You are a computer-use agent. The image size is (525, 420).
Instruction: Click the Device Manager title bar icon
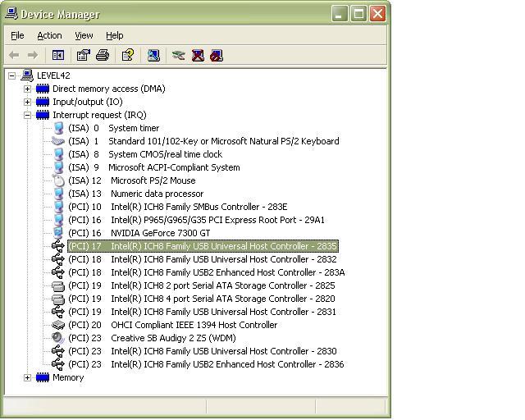11,14
